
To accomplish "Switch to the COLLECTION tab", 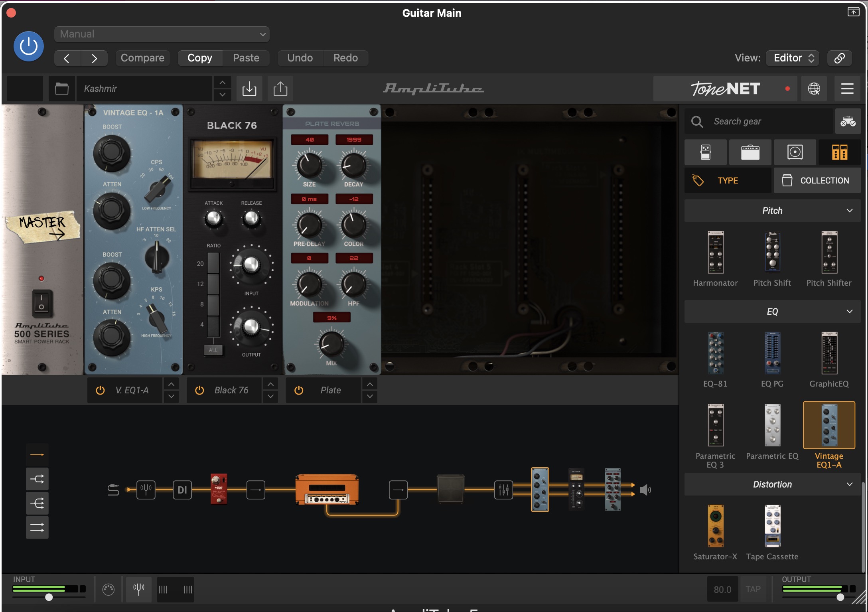I will point(817,180).
